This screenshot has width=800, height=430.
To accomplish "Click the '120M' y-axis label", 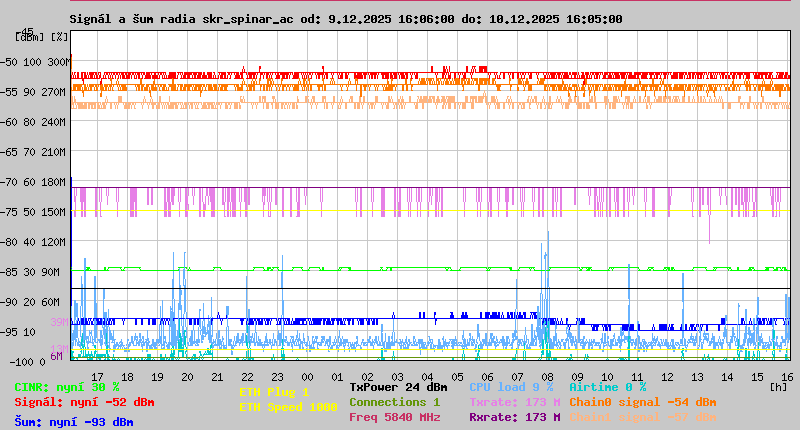I will (x=56, y=242).
